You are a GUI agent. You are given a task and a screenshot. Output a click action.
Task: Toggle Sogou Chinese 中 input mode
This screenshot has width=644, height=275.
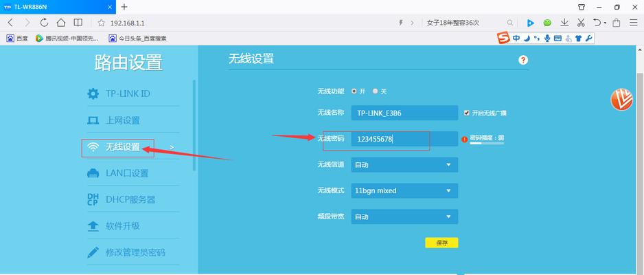[516, 38]
